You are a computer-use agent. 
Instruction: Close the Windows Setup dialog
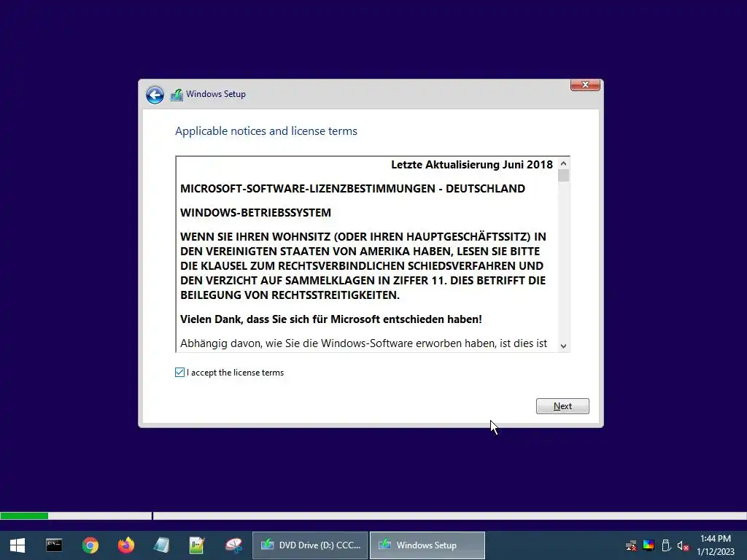pyautogui.click(x=585, y=85)
